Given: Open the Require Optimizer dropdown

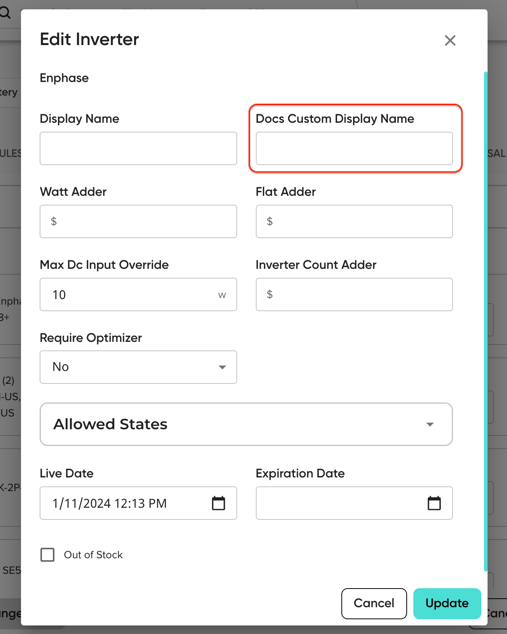Looking at the screenshot, I should (138, 367).
